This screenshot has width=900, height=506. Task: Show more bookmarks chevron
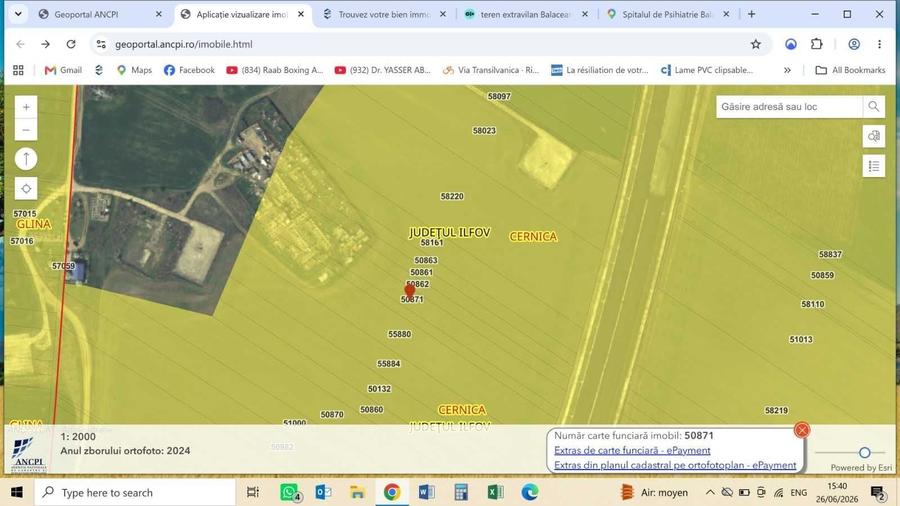tap(787, 70)
